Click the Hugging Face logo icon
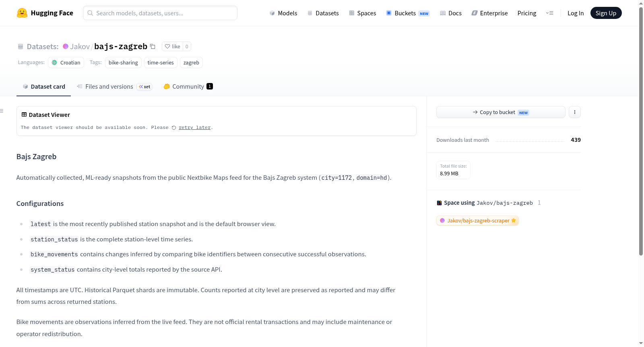Image resolution: width=644 pixels, height=347 pixels. pyautogui.click(x=22, y=13)
